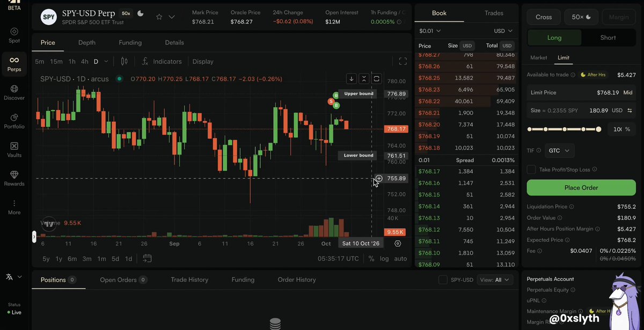
Task: Click the info icon beside Liquidation Price
Action: (571, 207)
